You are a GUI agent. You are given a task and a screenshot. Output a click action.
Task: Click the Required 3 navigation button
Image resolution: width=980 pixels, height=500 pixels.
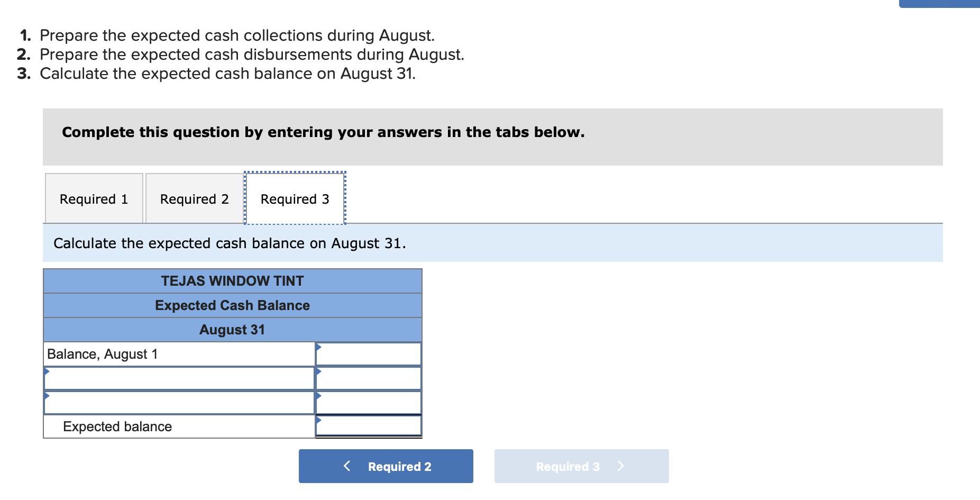(581, 466)
